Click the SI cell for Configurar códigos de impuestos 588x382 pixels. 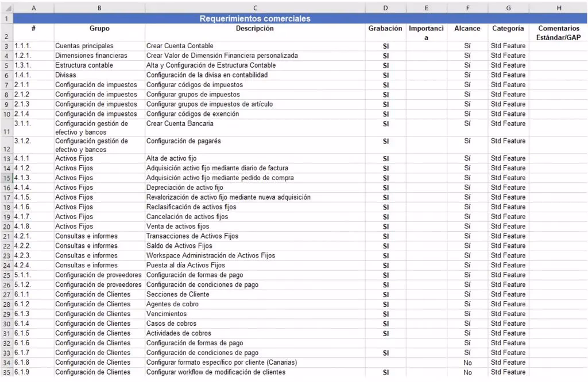pyautogui.click(x=385, y=84)
